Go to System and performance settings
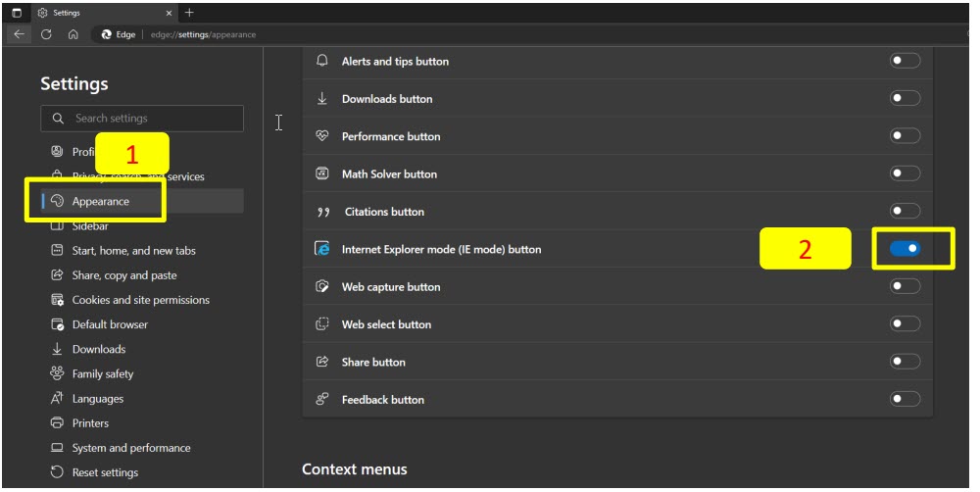This screenshot has width=980, height=492. [x=131, y=448]
